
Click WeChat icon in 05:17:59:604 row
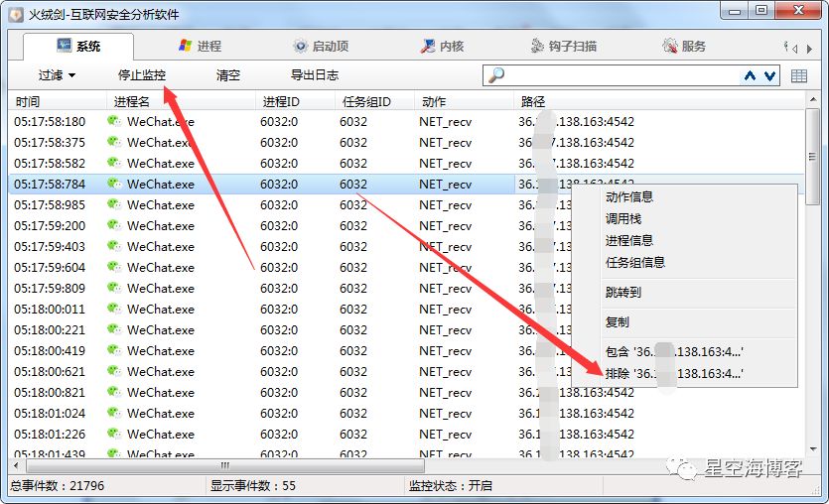(114, 267)
